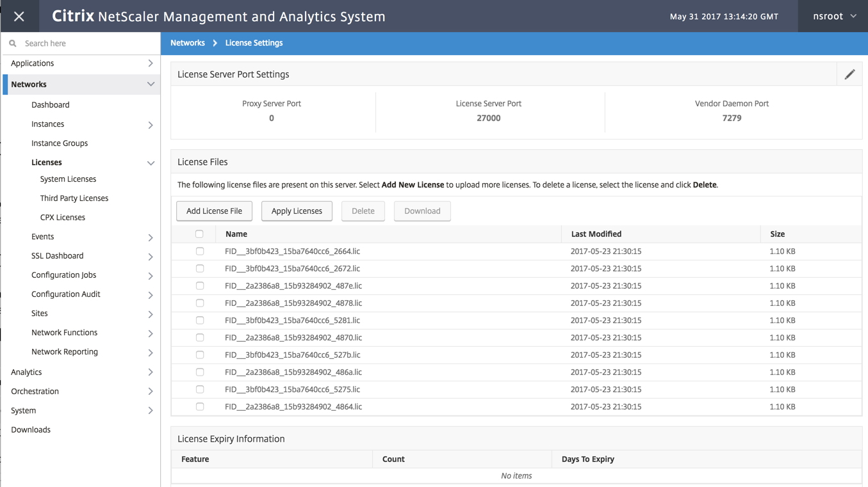Viewport: 868px width, 487px height.
Task: Collapse the Networks section chevron
Action: pos(151,84)
